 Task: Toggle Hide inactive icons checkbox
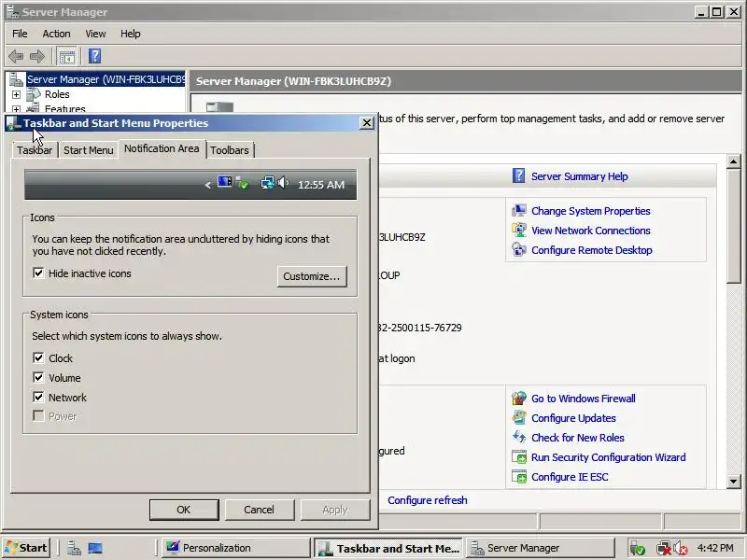tap(38, 273)
